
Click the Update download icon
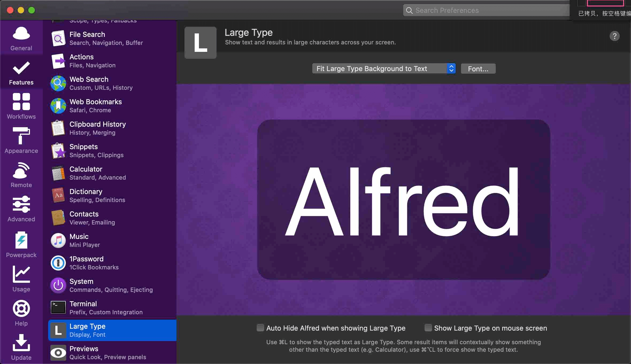(x=21, y=343)
